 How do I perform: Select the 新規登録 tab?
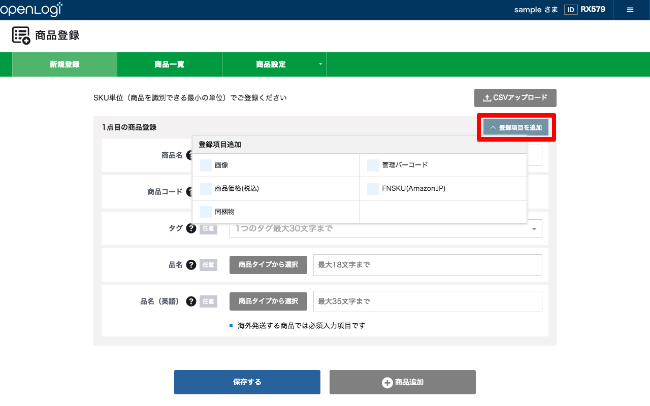[x=65, y=64]
